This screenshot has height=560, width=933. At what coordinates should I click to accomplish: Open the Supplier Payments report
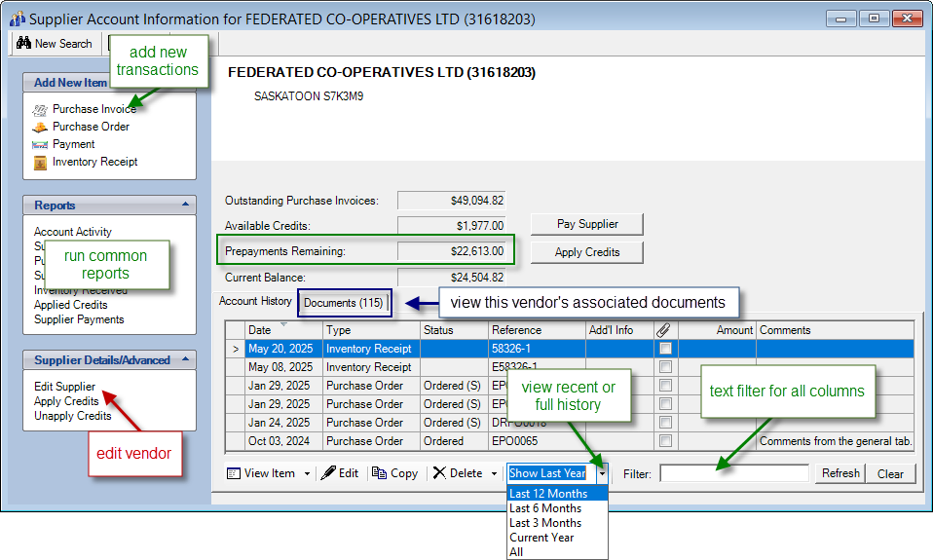coord(79,319)
